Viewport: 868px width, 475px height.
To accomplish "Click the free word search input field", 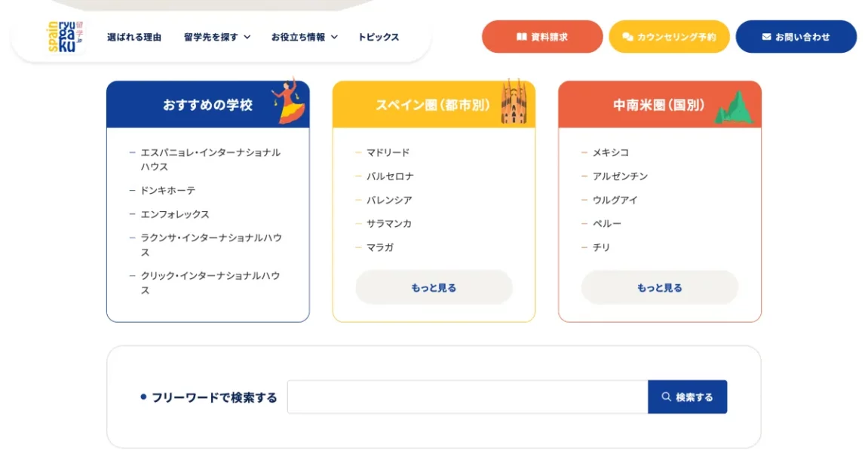I will tap(468, 397).
